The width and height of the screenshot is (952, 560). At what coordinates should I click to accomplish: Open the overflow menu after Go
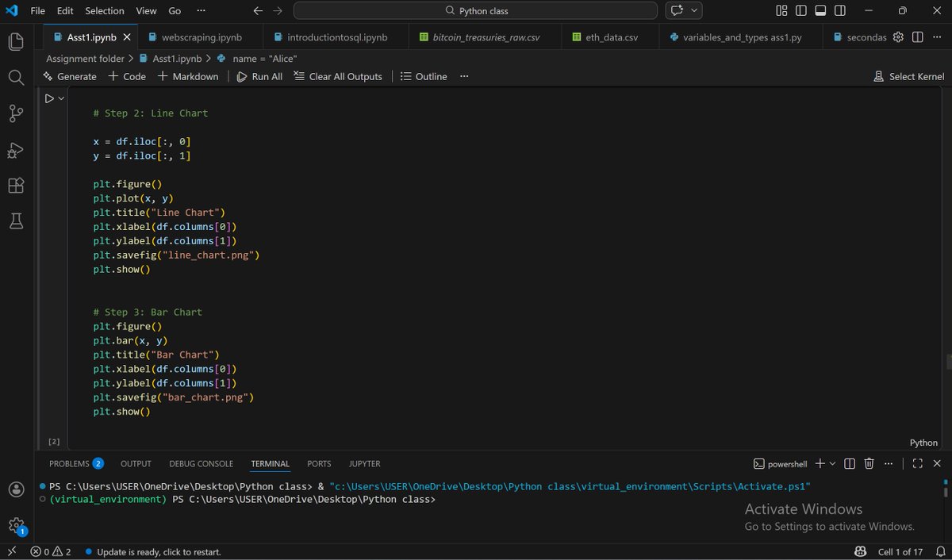pyautogui.click(x=201, y=11)
